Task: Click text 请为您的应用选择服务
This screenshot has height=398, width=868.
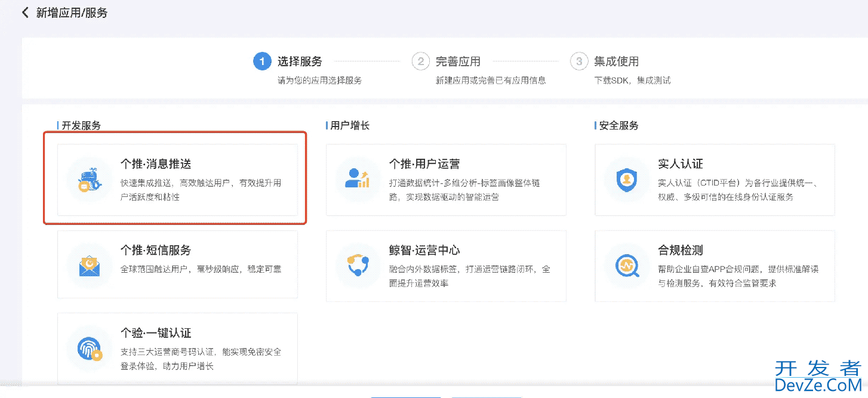Action: [319, 80]
